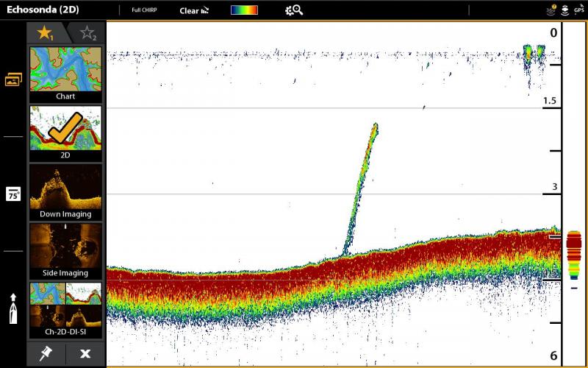Image resolution: width=588 pixels, height=368 pixels.
Task: Open the sonar settings gear-zoom icon
Action: point(293,10)
